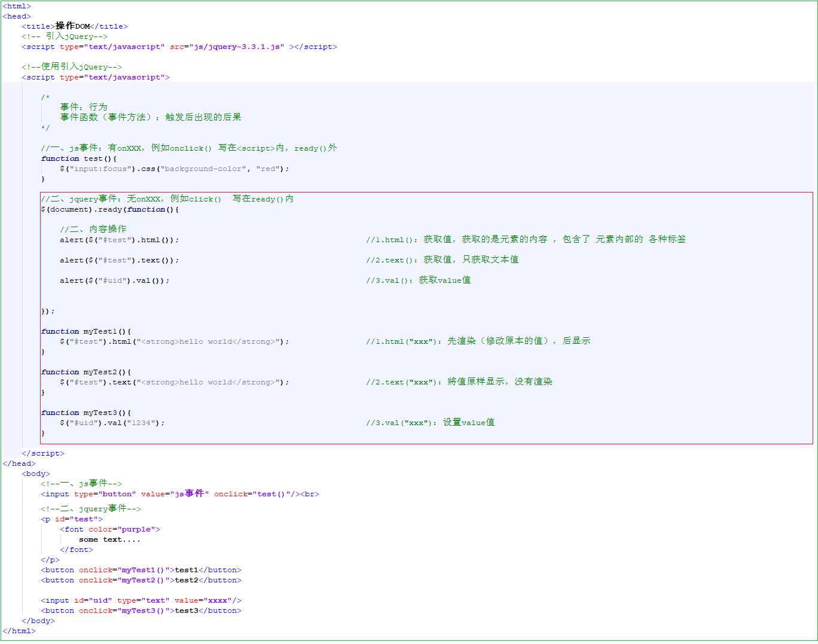Select the alert line calling .val()
The height and width of the screenshot is (644, 818).
[114, 280]
